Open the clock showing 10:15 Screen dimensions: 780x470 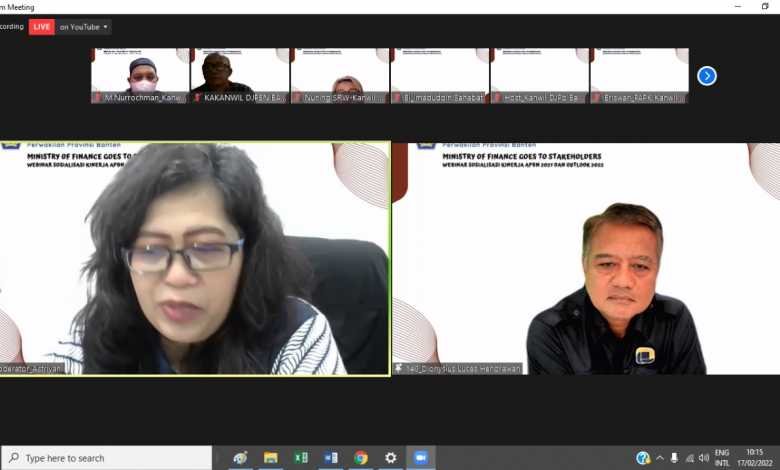755,458
